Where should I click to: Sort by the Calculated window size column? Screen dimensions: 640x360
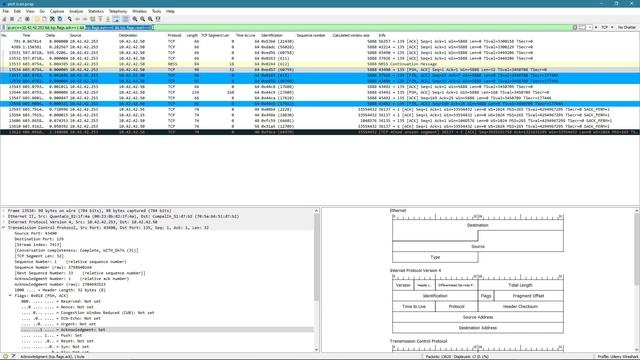[x=351, y=36]
